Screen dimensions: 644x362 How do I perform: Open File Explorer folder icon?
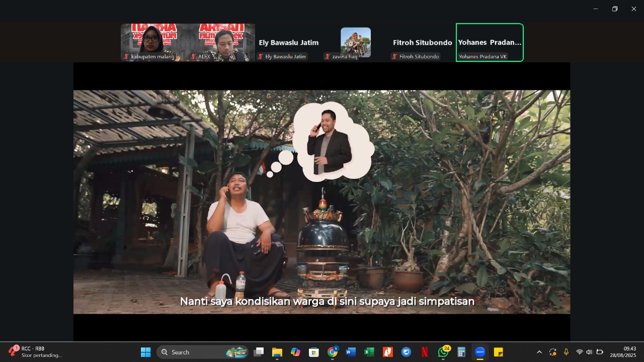click(277, 352)
